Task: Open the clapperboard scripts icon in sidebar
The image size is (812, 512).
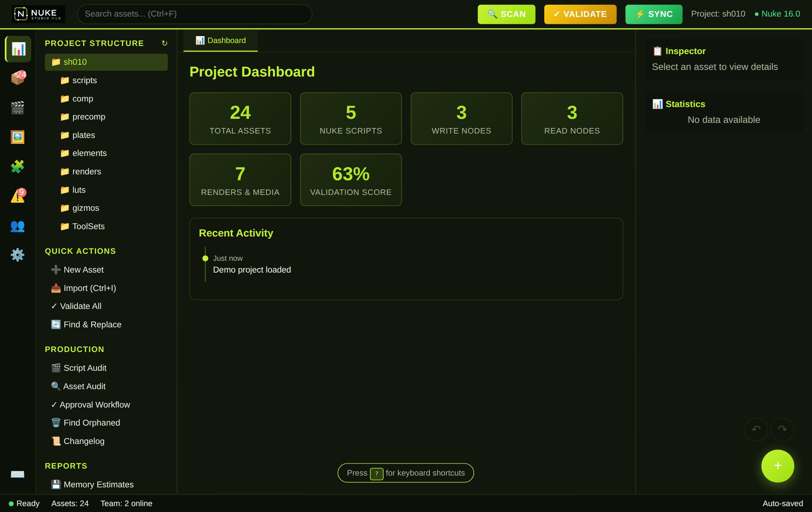Action: point(18,107)
